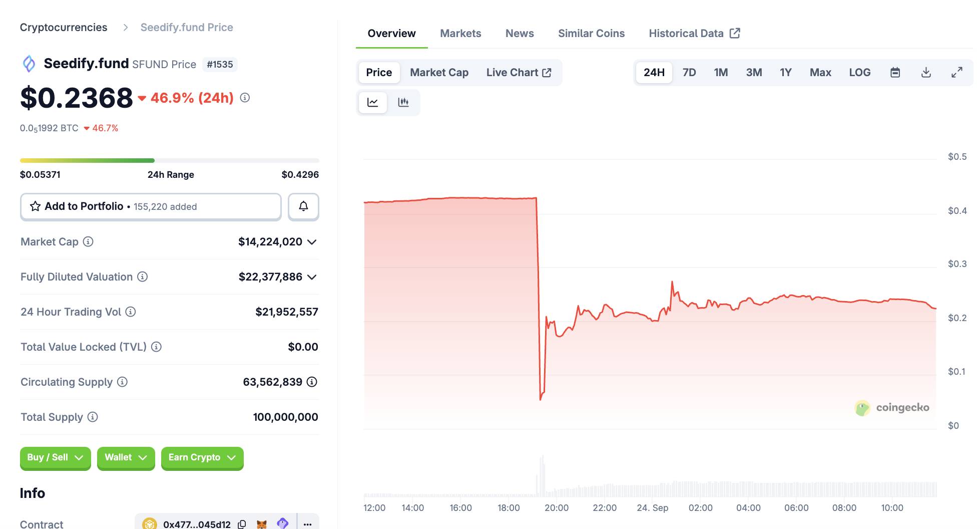Click the $0.4296 24h high value
Screen dimensions: 980x529
(300, 175)
